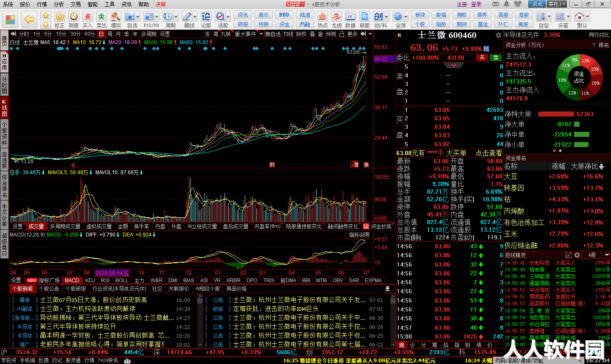Image resolution: width=611 pixels, height=364 pixels.
Task: Open the 修正 correction tool
Action: pyautogui.click(x=60, y=17)
